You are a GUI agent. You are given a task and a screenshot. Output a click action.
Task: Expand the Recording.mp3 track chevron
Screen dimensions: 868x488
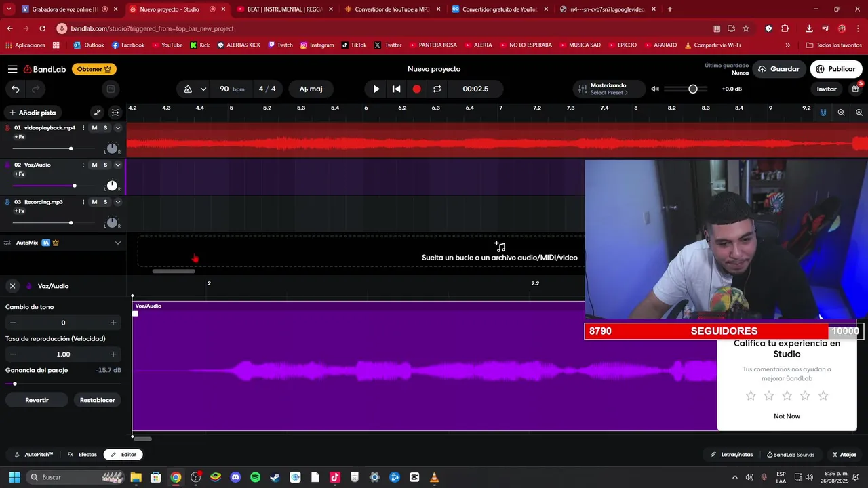[117, 202]
